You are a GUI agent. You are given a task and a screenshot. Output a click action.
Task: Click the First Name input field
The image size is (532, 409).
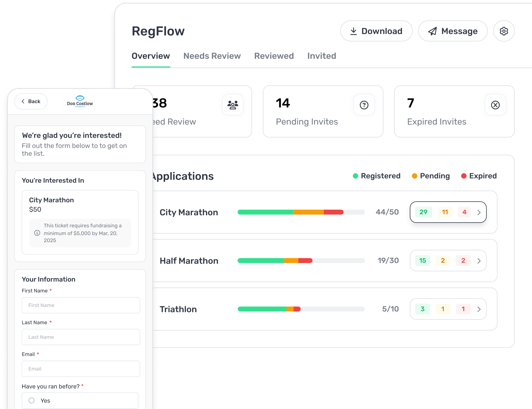click(x=81, y=305)
